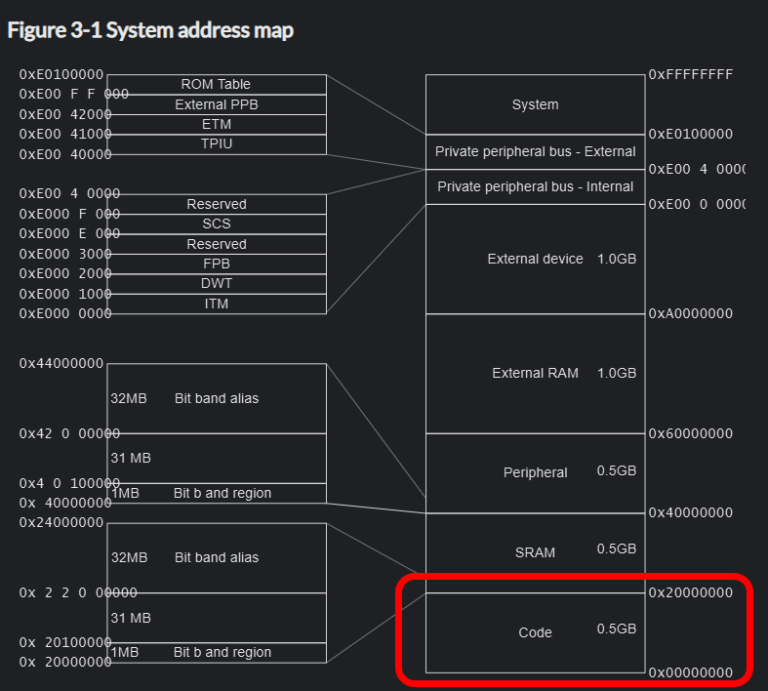Click the System region block
Viewport: 768px width, 691px height.
point(535,104)
